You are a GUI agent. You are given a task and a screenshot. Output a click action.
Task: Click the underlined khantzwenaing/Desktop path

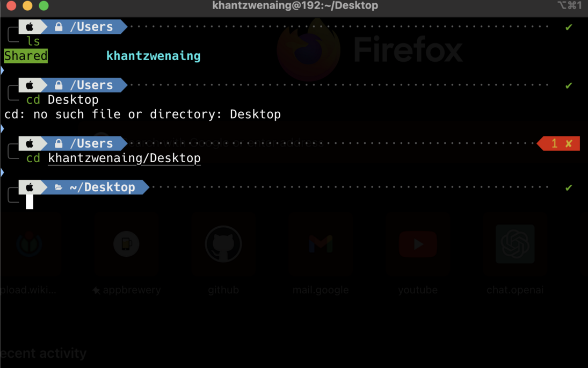(124, 158)
